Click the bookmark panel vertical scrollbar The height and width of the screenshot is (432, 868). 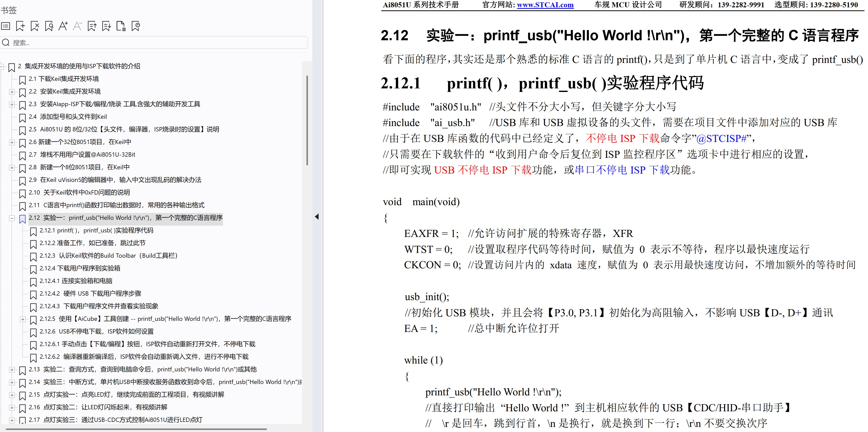pyautogui.click(x=307, y=120)
